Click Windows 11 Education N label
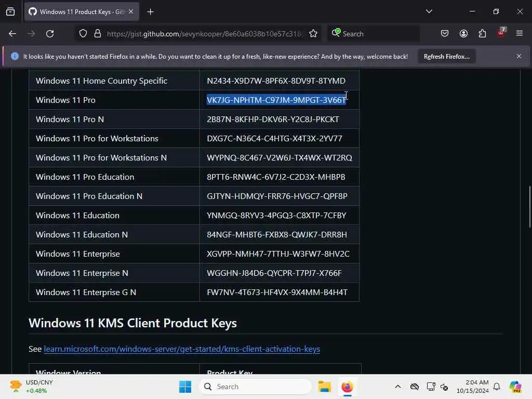 (x=82, y=234)
